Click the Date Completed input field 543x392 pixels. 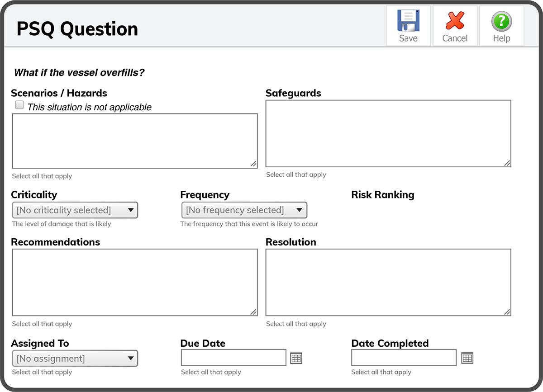click(404, 358)
